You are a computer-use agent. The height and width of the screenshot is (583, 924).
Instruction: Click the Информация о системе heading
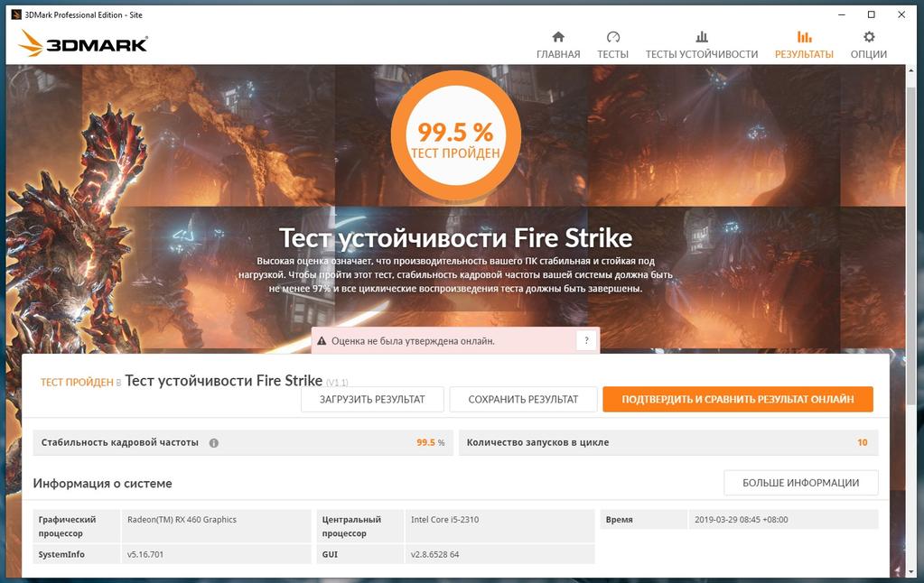(103, 484)
